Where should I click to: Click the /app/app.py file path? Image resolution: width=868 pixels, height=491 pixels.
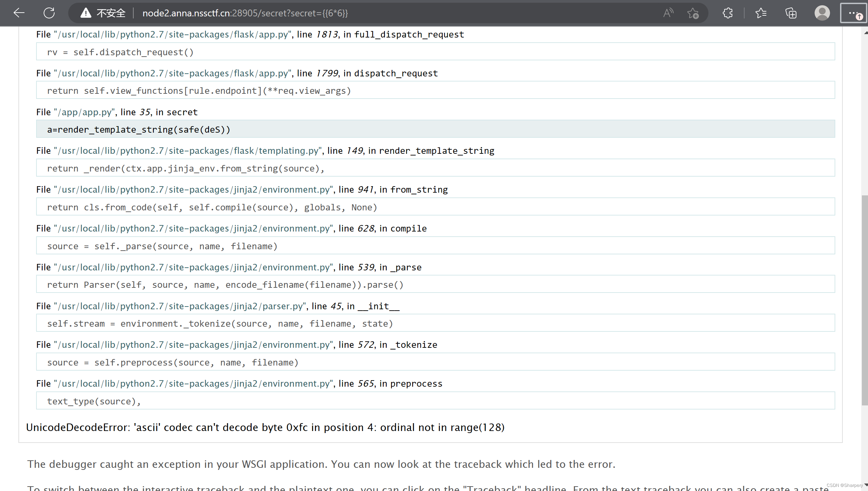point(85,112)
